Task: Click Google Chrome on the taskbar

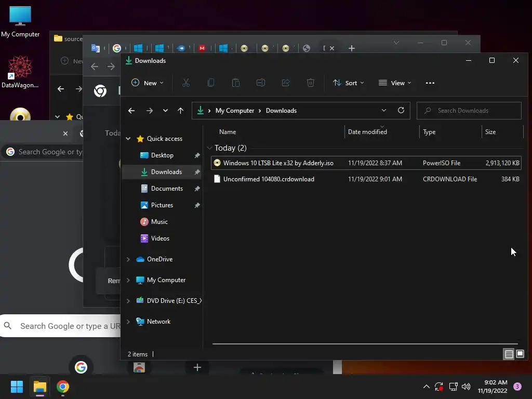Action: pyautogui.click(x=63, y=387)
